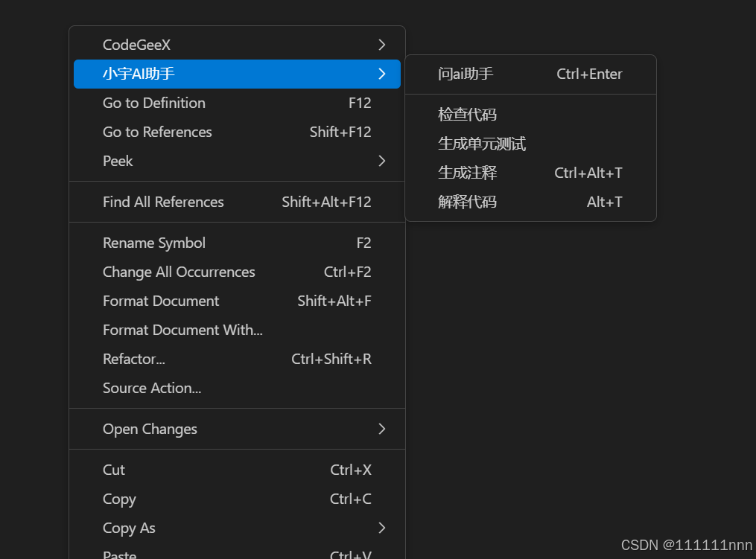Open Format Document With options
Screen dimensions: 756x559
[x=182, y=330]
